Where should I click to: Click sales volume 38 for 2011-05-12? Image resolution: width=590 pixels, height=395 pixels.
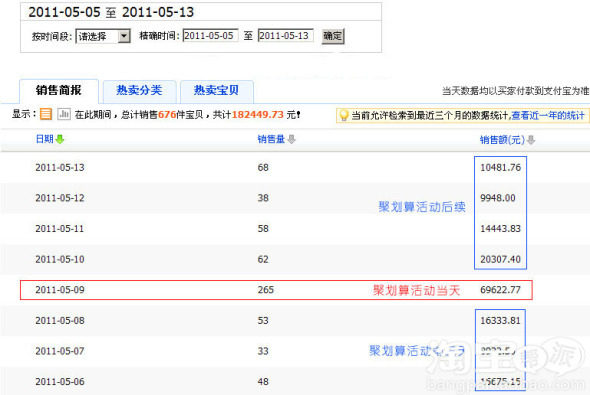[x=263, y=198]
